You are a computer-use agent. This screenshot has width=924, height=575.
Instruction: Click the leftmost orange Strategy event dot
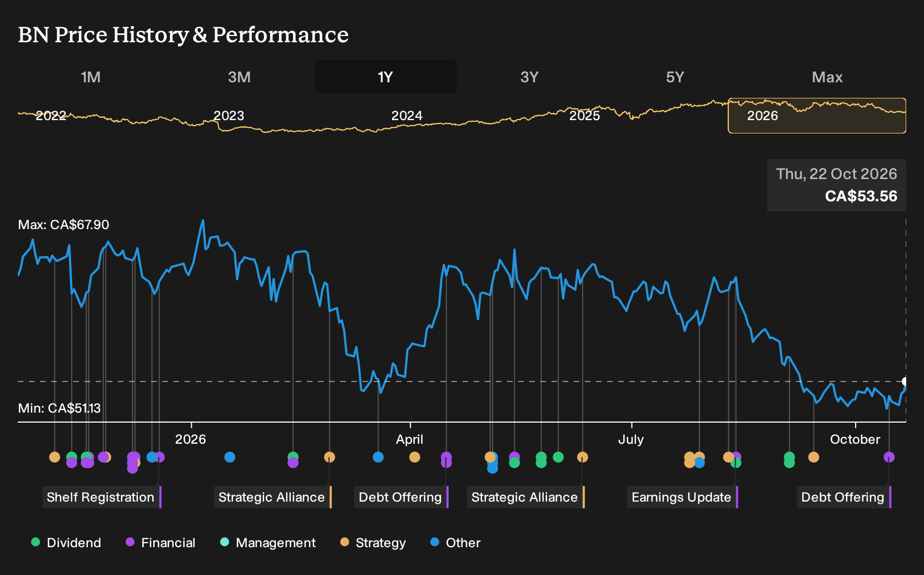point(54,457)
